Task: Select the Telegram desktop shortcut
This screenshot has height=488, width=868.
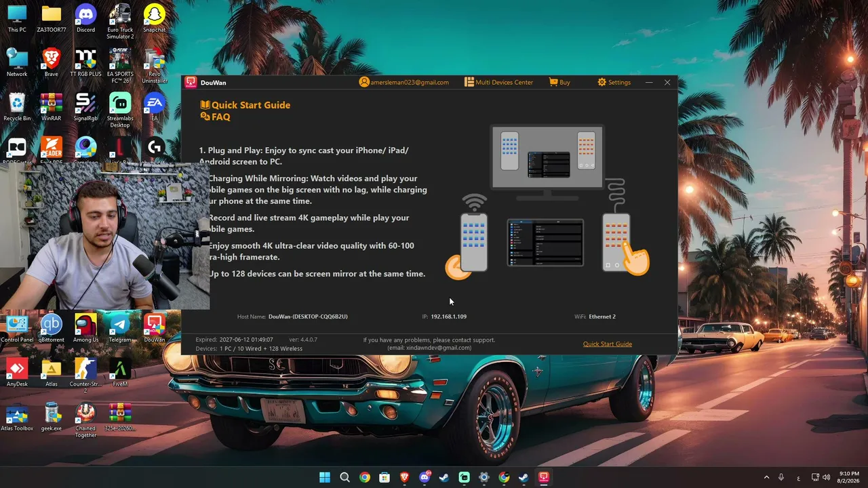Action: [x=120, y=329]
